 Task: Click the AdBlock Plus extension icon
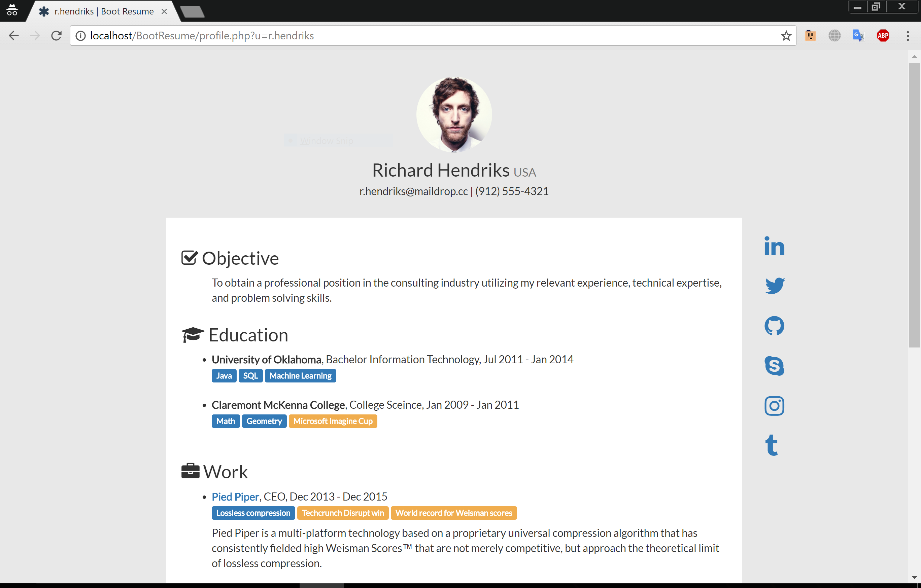883,36
